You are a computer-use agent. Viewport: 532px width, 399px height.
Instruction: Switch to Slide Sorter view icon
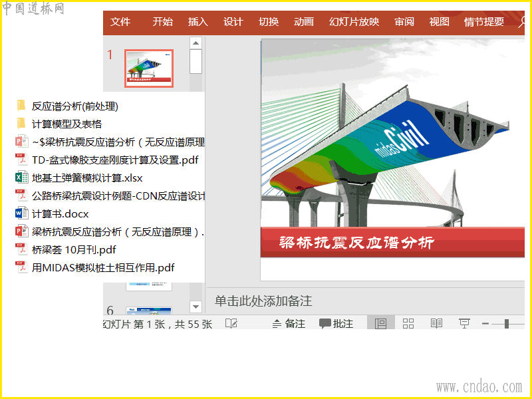(408, 323)
